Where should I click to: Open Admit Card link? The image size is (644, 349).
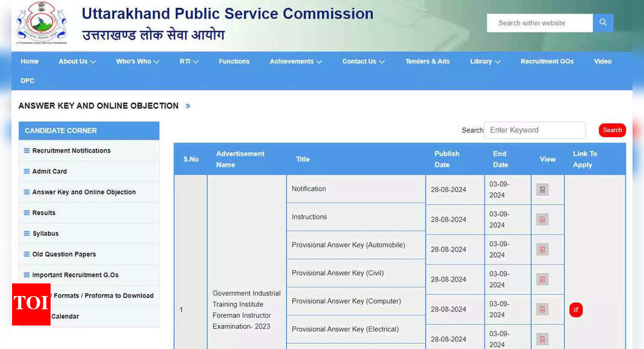(49, 171)
